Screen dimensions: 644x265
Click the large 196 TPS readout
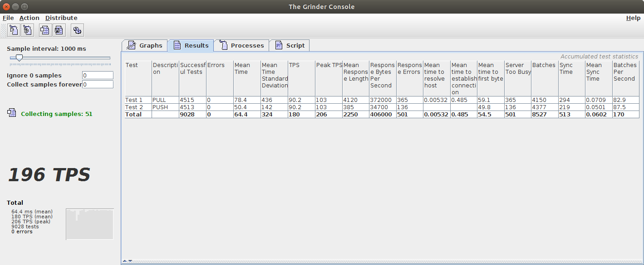[x=49, y=175]
